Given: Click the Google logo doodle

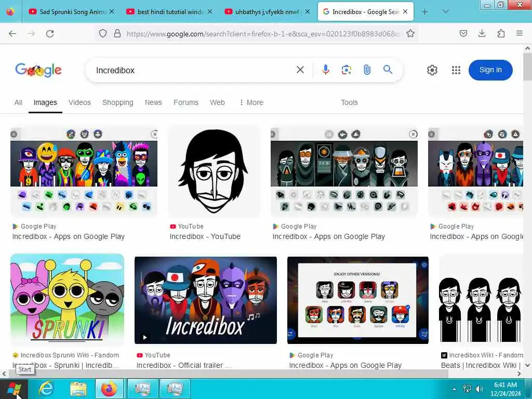Looking at the screenshot, I should coord(38,70).
